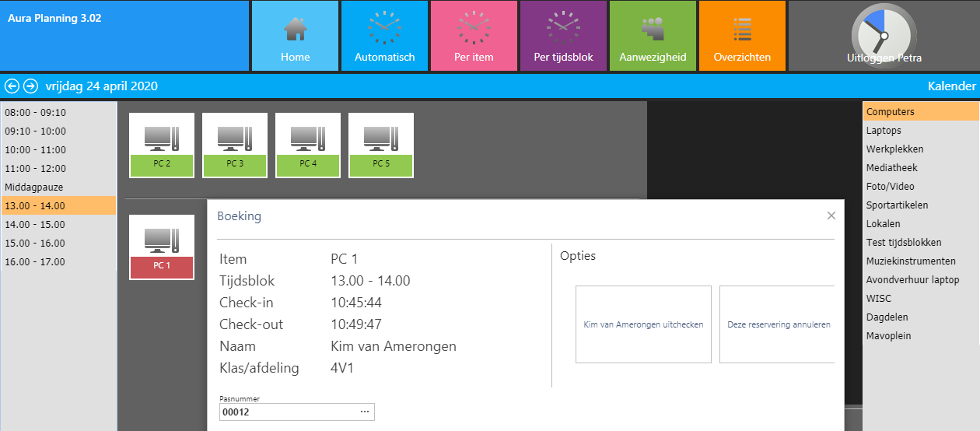Close the Boeking dialog
This screenshot has height=431, width=980.
(x=831, y=216)
